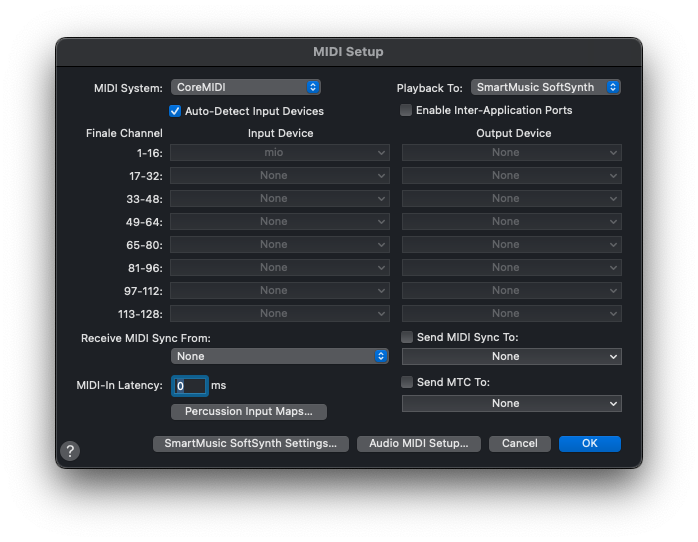Viewport: 698px width, 542px height.
Task: Toggle Auto-Detect Input Devices checkbox
Action: click(175, 111)
